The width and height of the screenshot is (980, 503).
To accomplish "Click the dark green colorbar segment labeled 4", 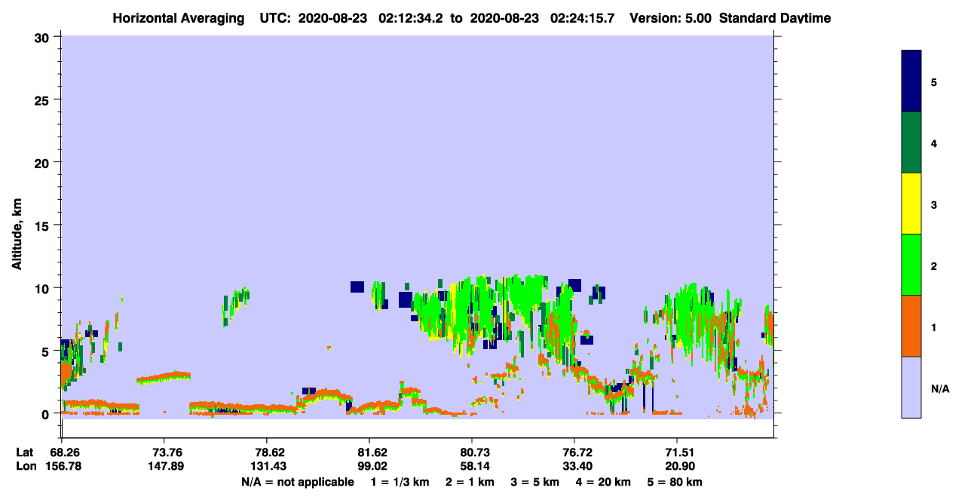I will [x=911, y=143].
